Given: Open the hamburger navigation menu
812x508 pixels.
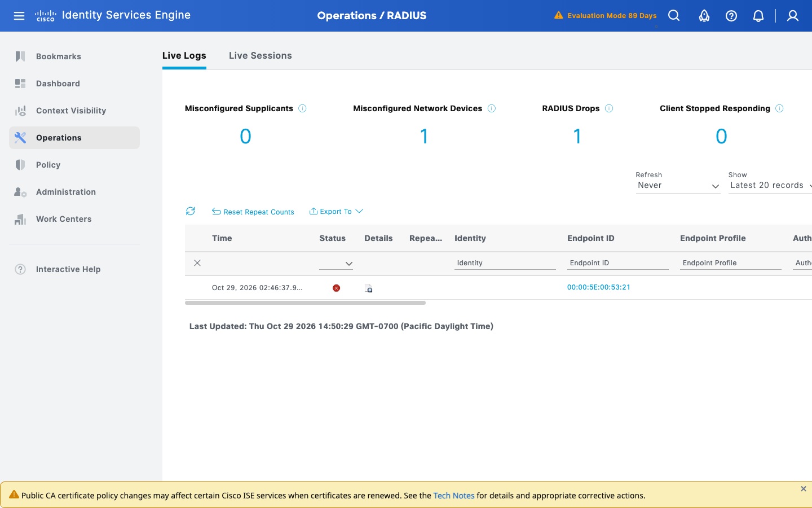Looking at the screenshot, I should pyautogui.click(x=19, y=16).
